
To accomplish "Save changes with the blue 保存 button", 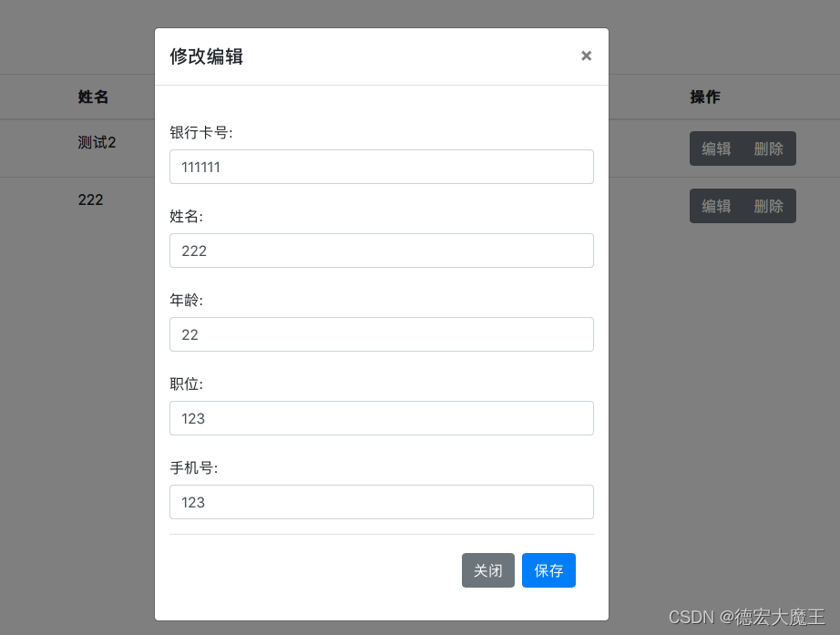I will click(x=548, y=570).
